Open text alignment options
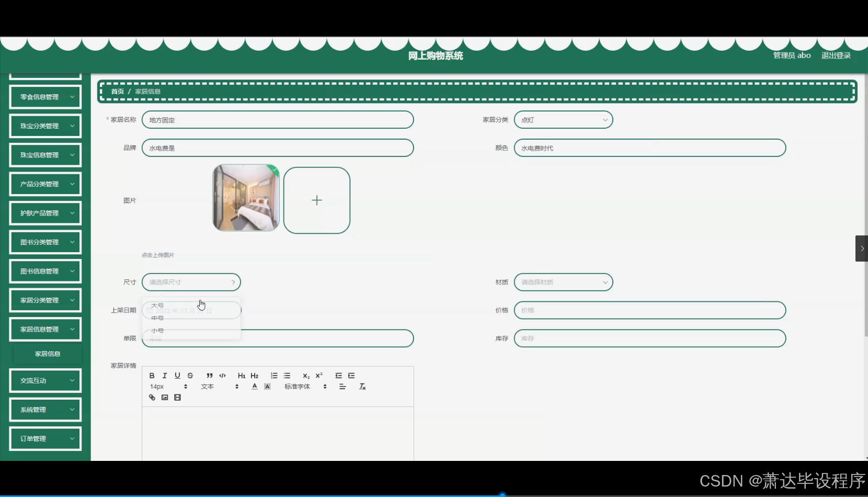The height and width of the screenshot is (497, 868). pyautogui.click(x=342, y=387)
